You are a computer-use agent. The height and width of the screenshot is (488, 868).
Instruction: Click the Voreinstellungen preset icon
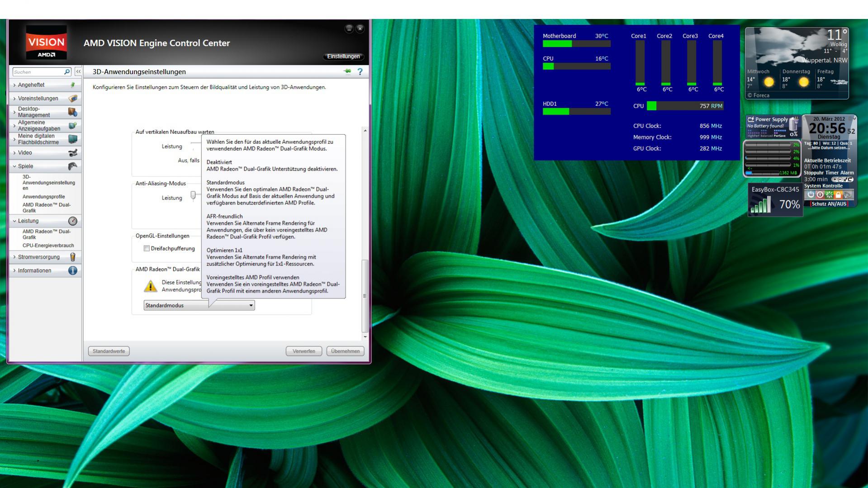73,98
